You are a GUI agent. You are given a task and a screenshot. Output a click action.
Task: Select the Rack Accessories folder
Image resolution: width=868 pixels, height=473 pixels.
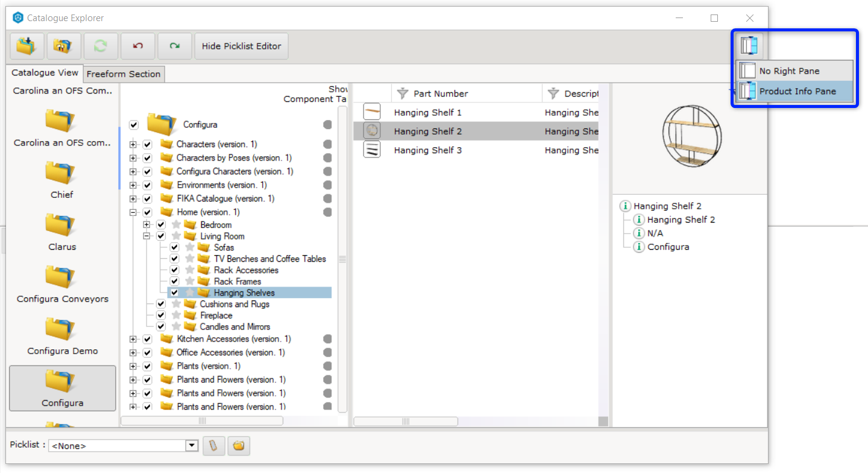point(246,270)
